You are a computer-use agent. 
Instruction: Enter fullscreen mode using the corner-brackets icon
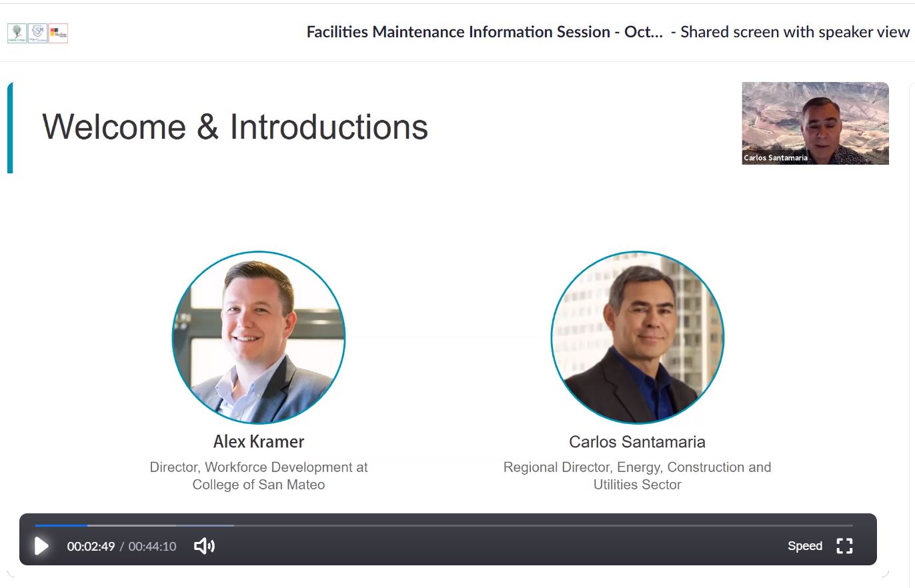844,546
